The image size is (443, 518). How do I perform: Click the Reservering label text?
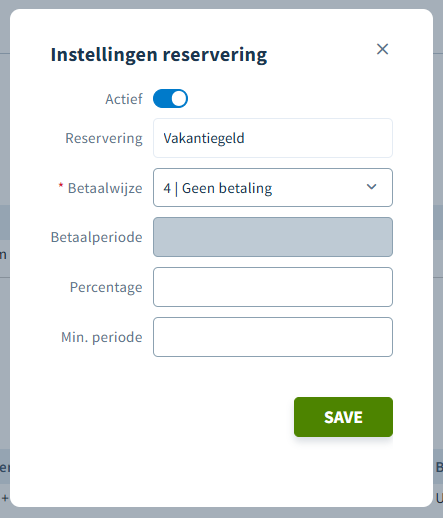(x=104, y=138)
